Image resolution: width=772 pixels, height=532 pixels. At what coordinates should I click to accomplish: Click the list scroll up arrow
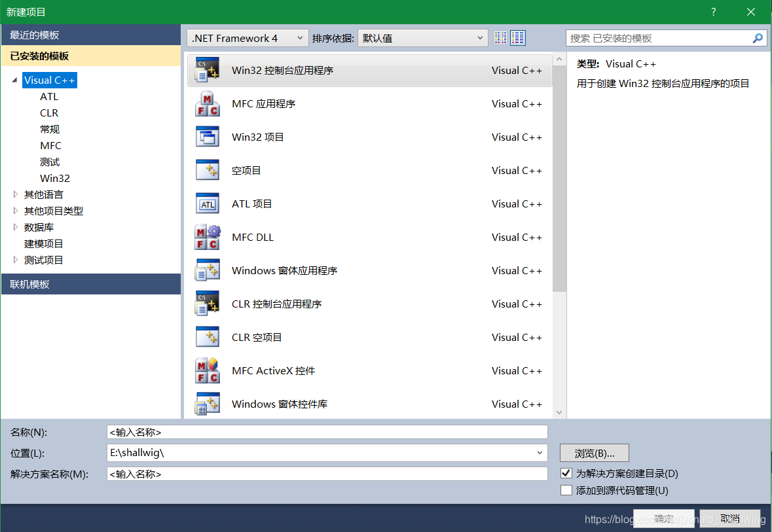559,60
